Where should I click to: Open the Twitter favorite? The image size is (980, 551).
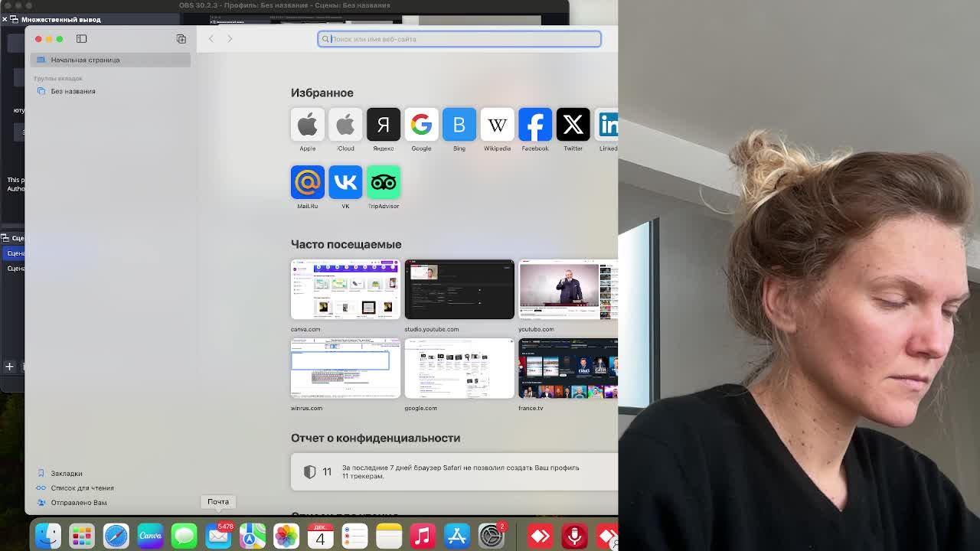point(573,124)
